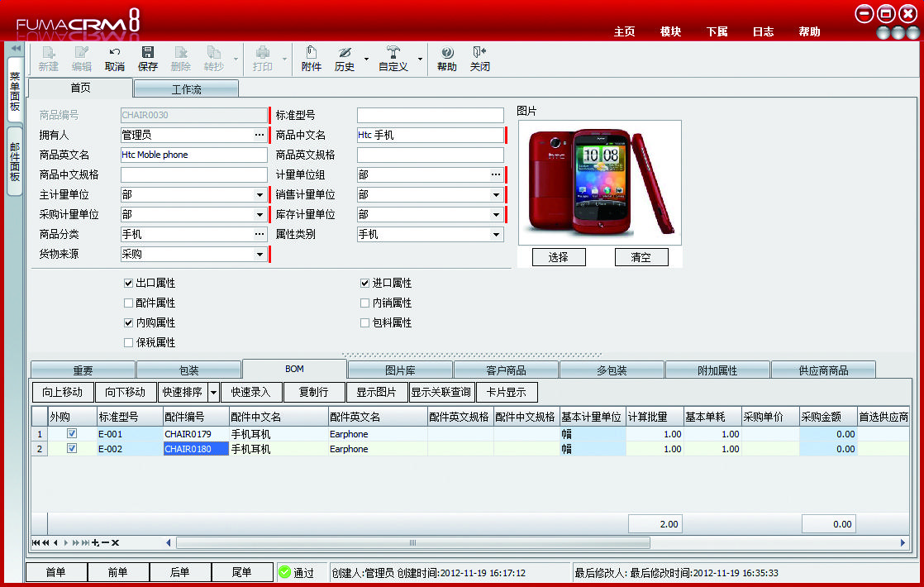
Task: Click the 取消 (Cancel) undo icon
Action: [x=114, y=53]
